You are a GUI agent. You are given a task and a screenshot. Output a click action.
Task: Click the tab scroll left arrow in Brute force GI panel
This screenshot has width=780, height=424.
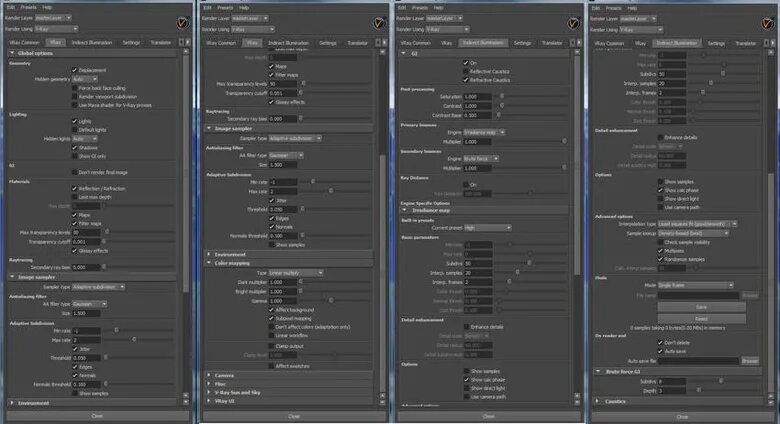coord(767,43)
